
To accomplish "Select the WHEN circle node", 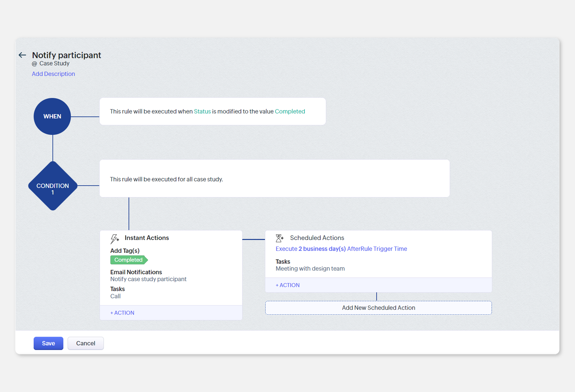I will 52,116.
